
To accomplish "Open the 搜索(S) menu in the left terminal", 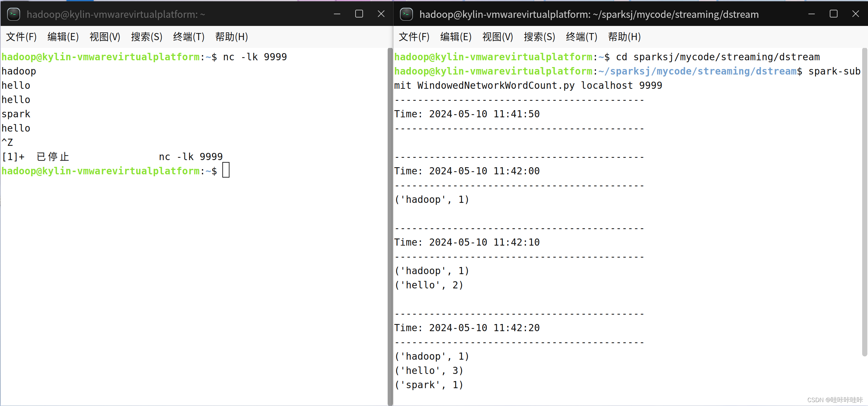I will tap(147, 37).
